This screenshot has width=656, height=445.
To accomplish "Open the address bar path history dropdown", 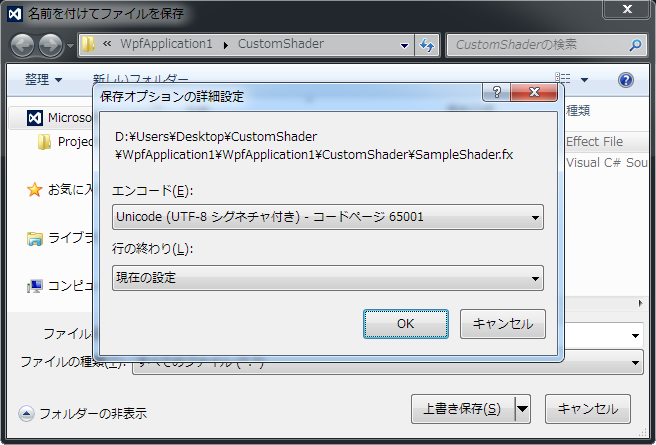I will 403,45.
